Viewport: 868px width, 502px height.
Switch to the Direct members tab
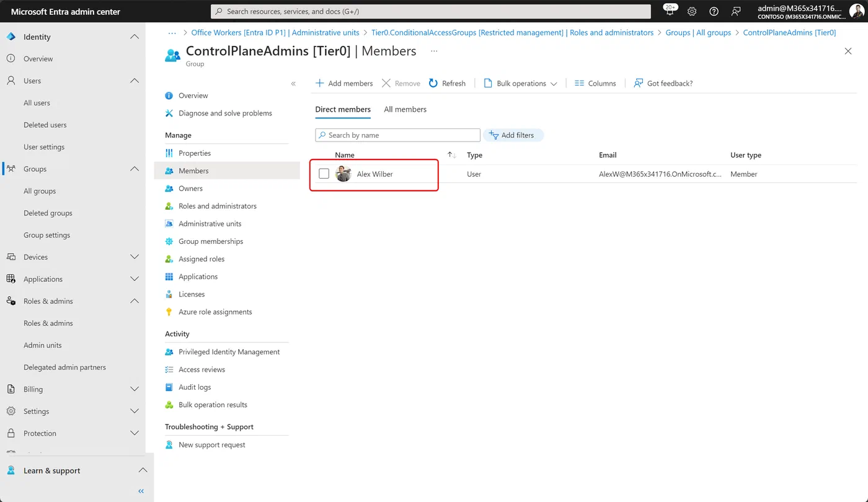coord(343,109)
